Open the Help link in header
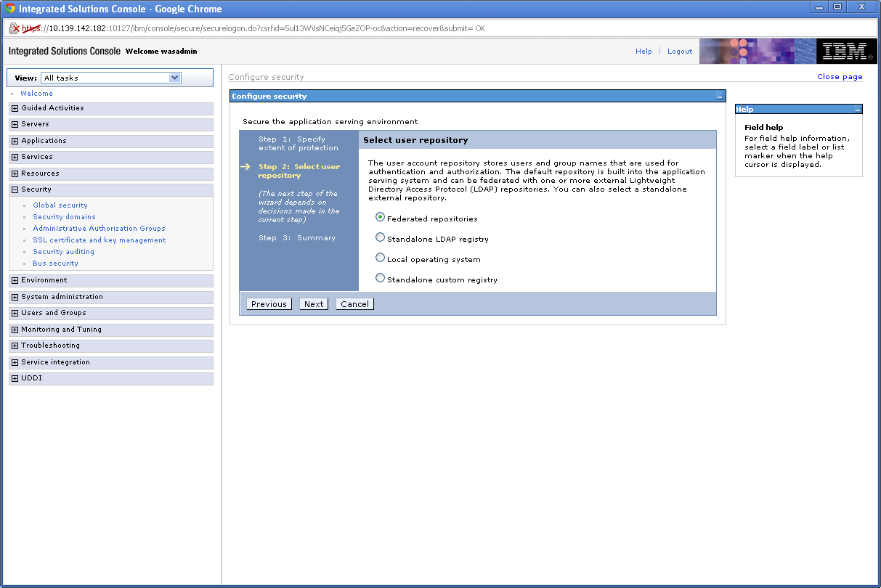This screenshot has width=881, height=588. tap(644, 52)
